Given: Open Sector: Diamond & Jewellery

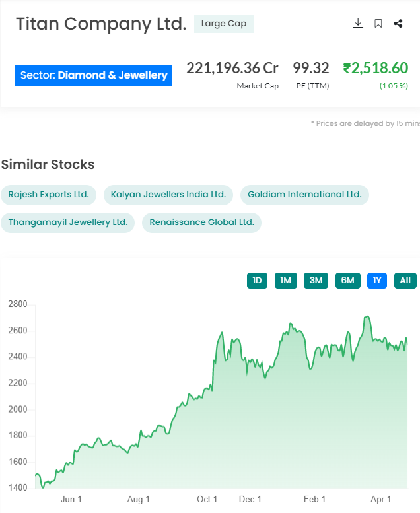Looking at the screenshot, I should [94, 75].
